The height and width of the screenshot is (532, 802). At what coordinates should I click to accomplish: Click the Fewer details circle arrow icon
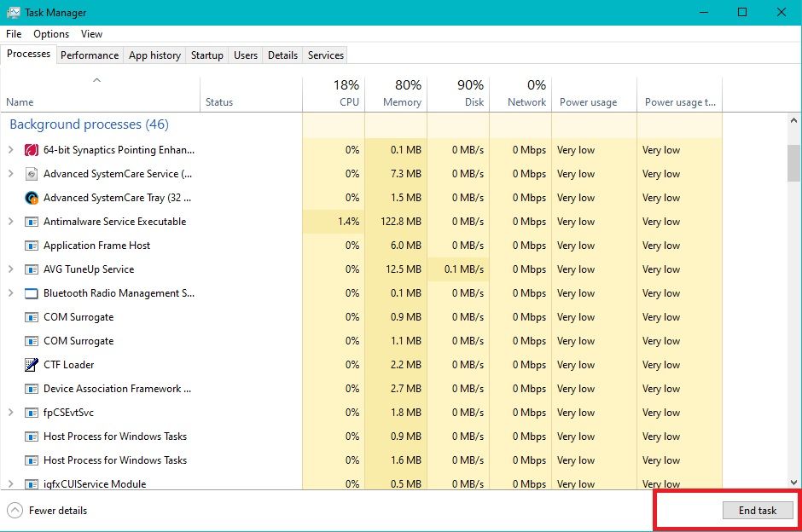(15, 510)
